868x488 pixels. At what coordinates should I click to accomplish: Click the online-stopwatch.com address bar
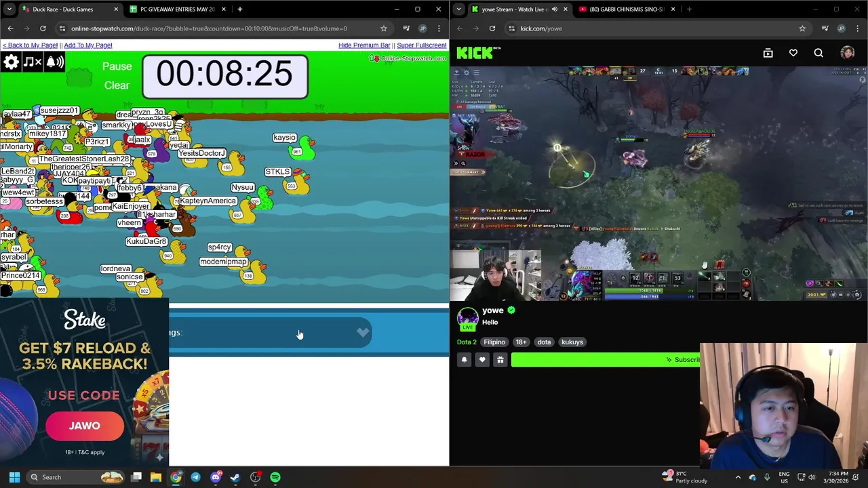(209, 28)
